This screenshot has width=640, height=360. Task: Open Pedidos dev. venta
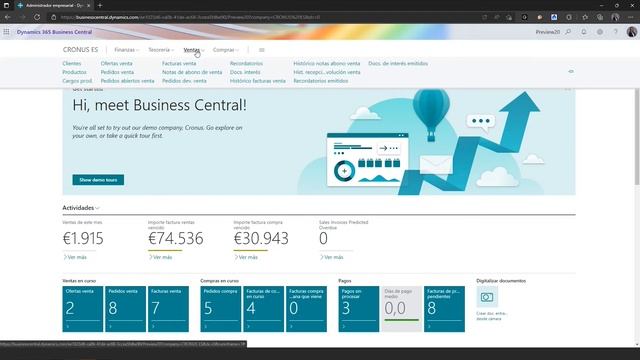click(x=184, y=81)
